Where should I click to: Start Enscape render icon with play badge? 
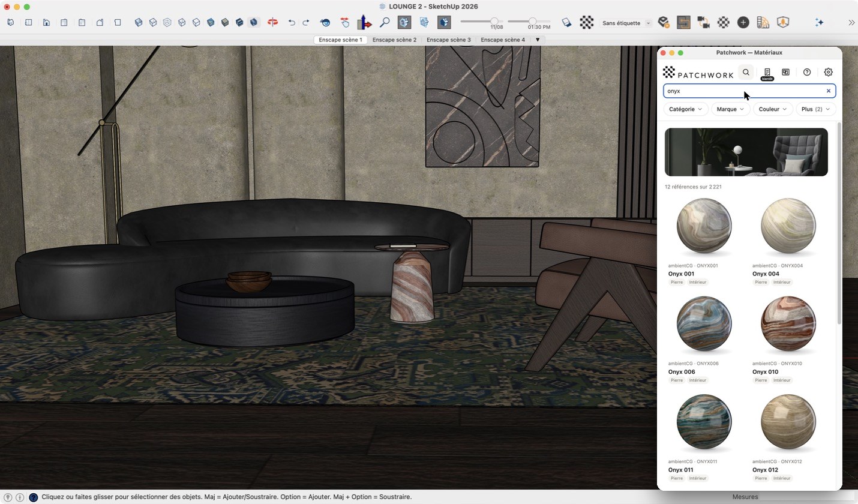[x=663, y=22]
